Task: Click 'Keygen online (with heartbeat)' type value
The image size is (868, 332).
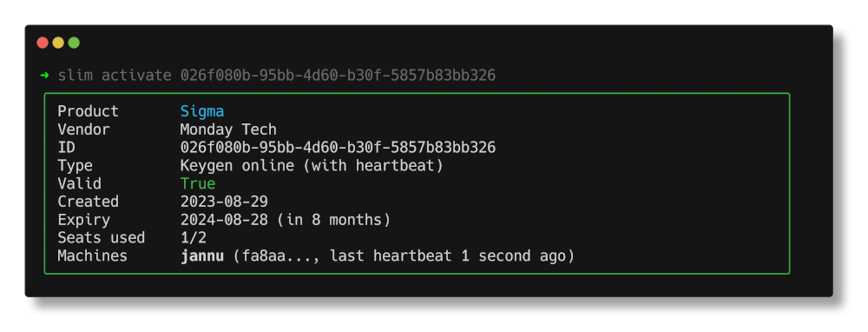Action: [312, 166]
